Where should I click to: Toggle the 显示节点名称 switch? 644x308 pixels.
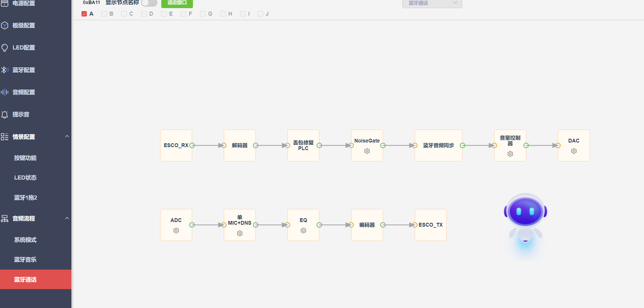pyautogui.click(x=149, y=3)
